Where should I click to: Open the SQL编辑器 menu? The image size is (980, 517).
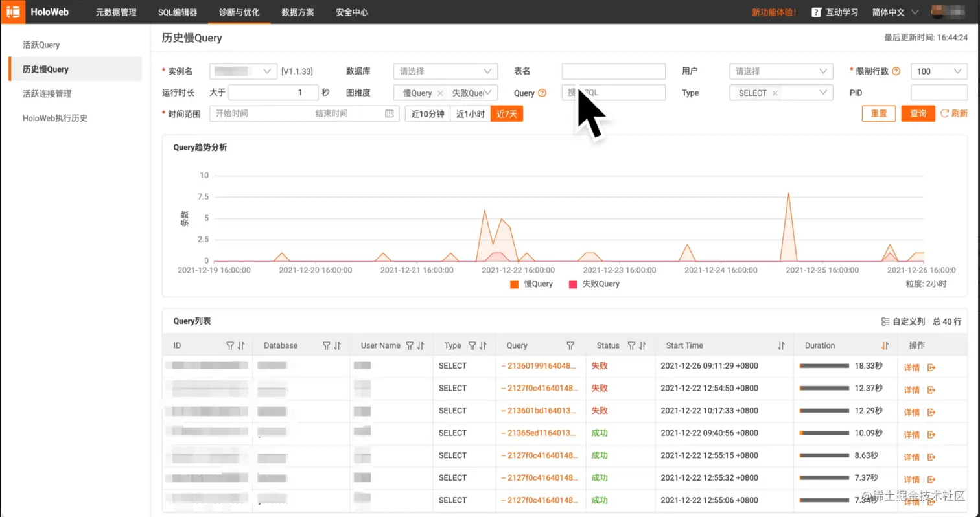178,12
